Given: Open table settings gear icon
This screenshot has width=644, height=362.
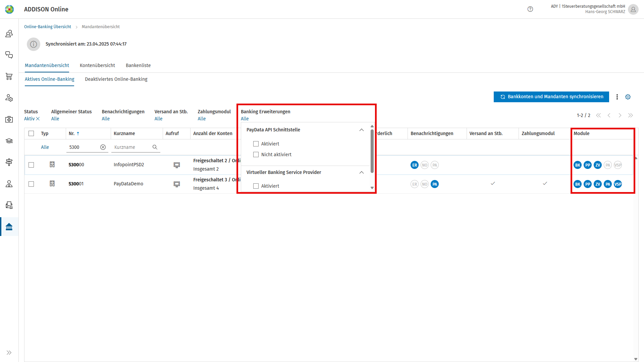Looking at the screenshot, I should pos(628,97).
